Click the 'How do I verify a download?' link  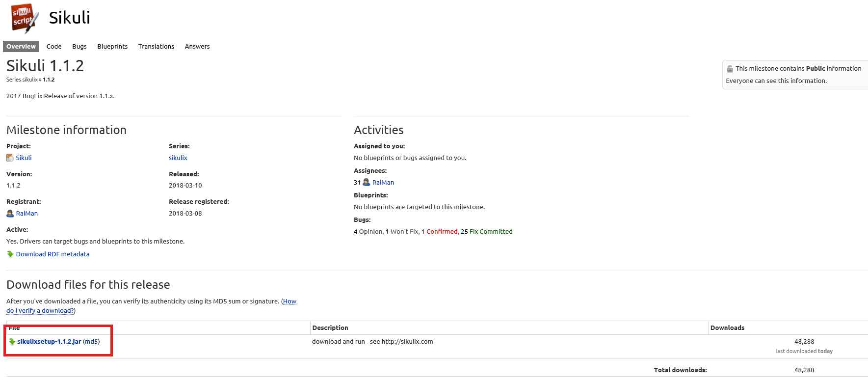tap(40, 311)
